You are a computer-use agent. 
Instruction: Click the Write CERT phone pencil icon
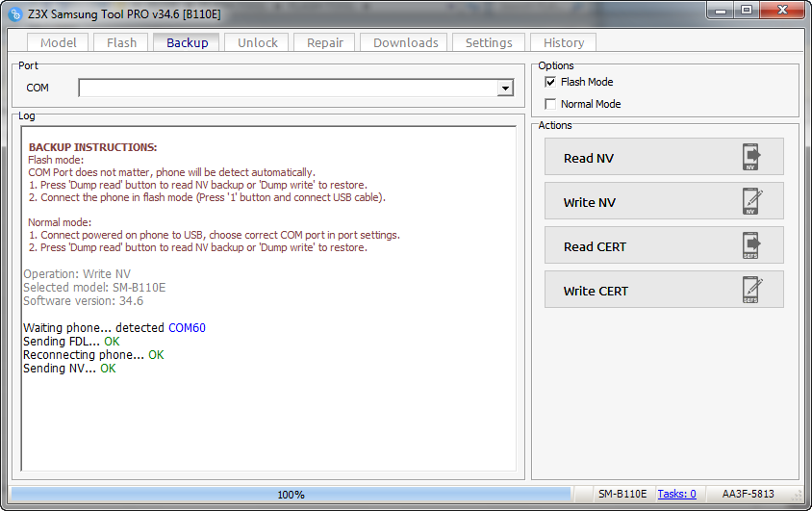(752, 290)
